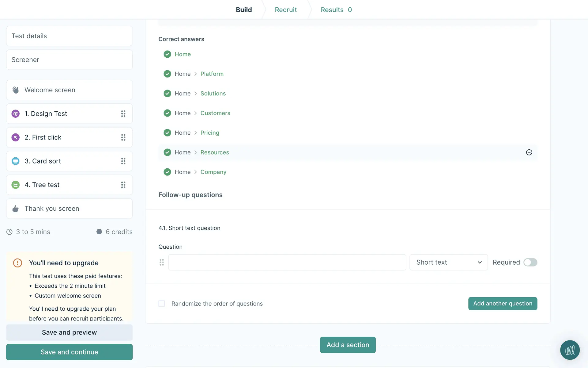Open the chat widget bubble
This screenshot has height=368, width=588.
point(570,350)
